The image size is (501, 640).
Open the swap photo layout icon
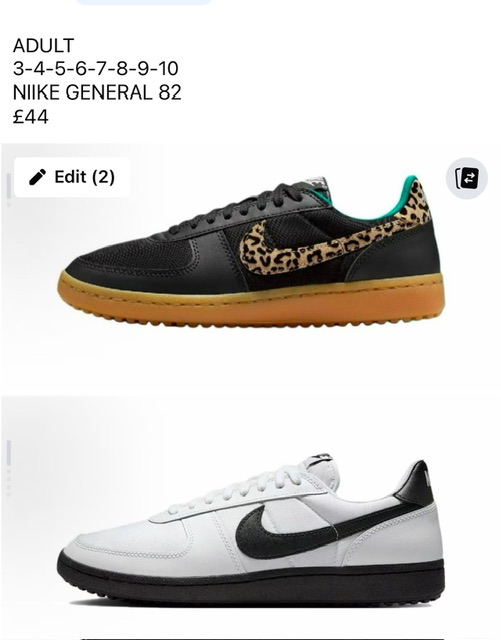point(466,178)
